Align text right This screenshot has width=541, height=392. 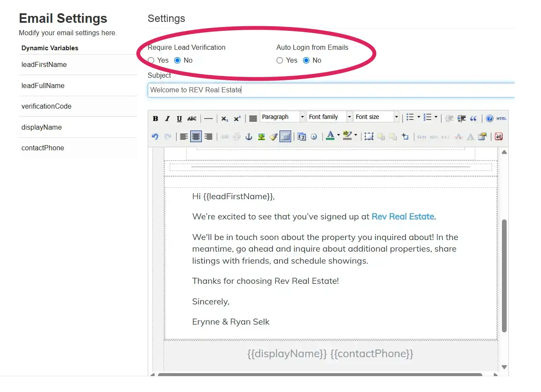click(x=208, y=137)
